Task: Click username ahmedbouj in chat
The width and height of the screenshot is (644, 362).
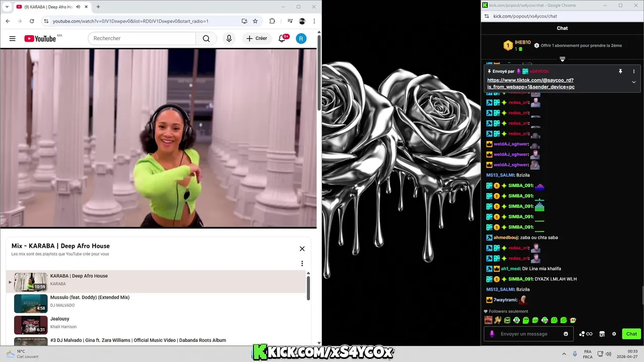Action: 507,237
